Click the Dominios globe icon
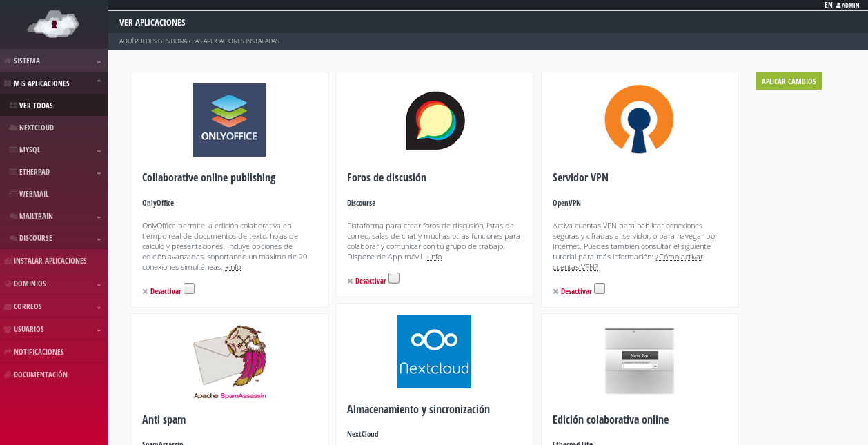 coord(8,284)
